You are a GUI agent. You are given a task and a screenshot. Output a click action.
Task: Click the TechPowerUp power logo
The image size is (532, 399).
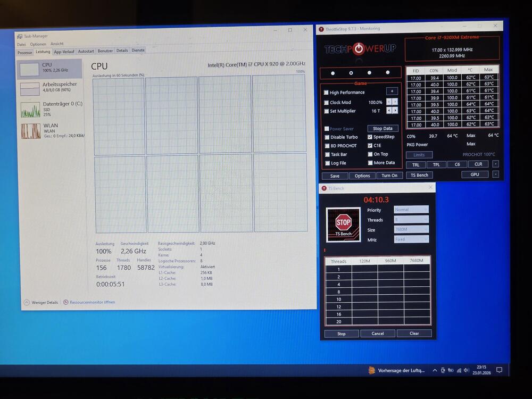[359, 49]
